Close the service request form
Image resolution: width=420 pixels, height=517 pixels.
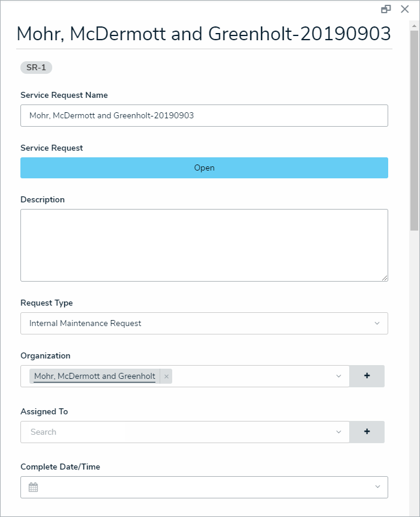(405, 9)
